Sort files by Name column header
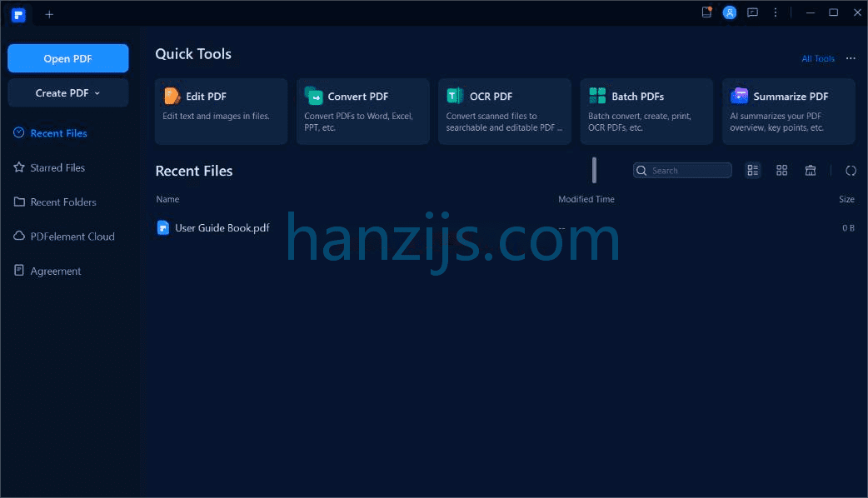Viewport: 868px width, 498px height. click(x=167, y=199)
